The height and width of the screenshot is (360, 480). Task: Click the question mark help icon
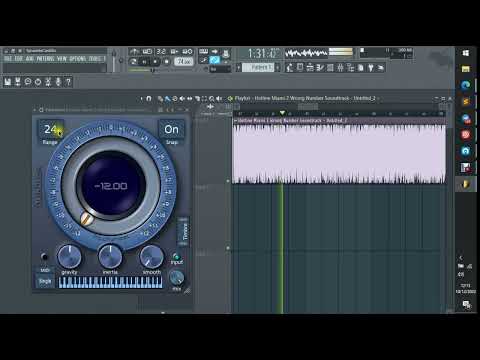tap(68, 82)
